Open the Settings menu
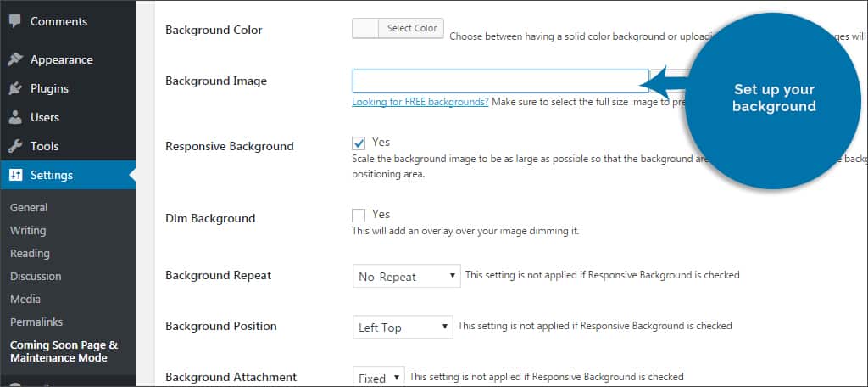 pos(68,175)
